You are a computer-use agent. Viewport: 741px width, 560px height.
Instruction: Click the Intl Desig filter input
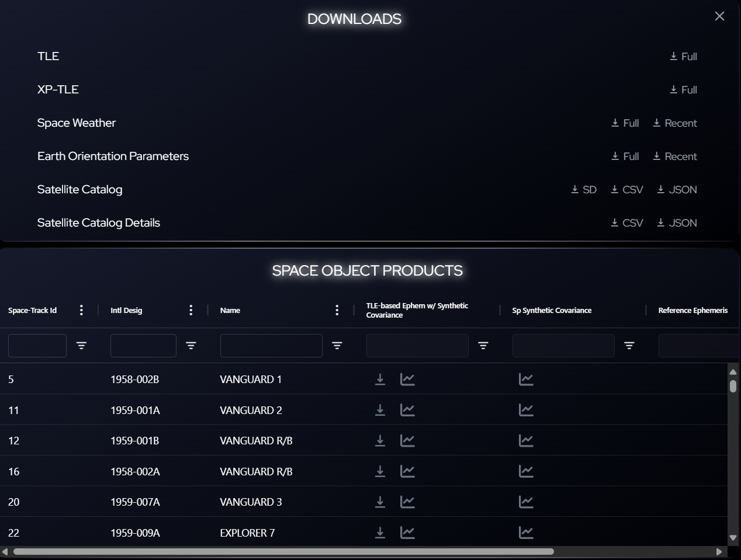click(143, 346)
